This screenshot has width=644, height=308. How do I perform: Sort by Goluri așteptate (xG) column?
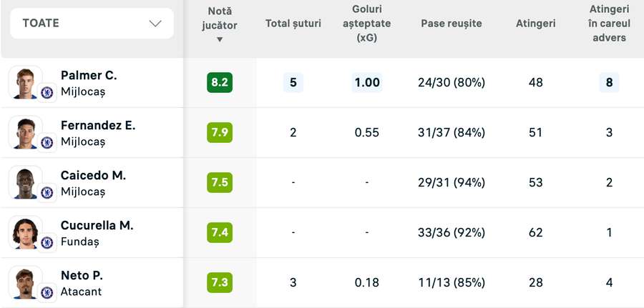click(367, 24)
